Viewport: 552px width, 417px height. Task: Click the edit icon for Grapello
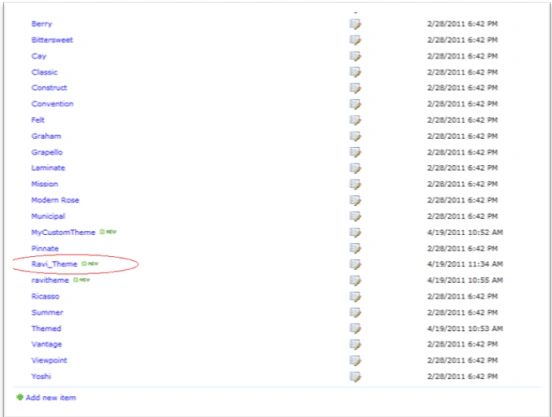[355, 152]
